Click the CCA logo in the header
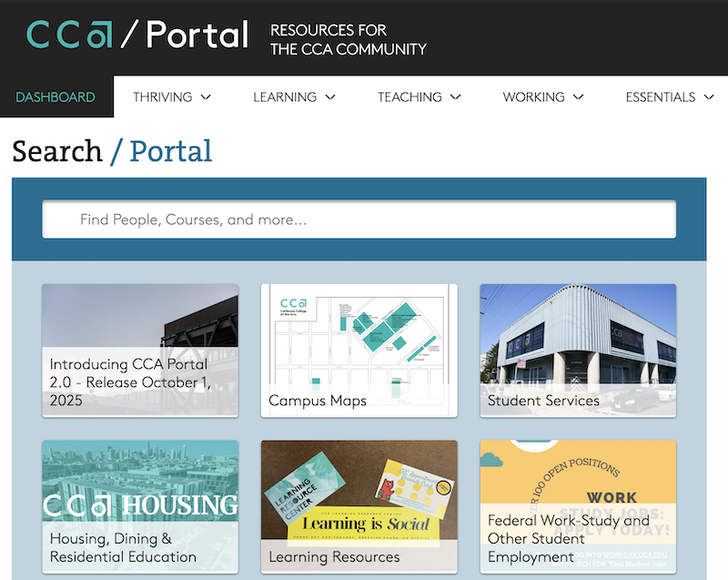The image size is (728, 580). 69,35
